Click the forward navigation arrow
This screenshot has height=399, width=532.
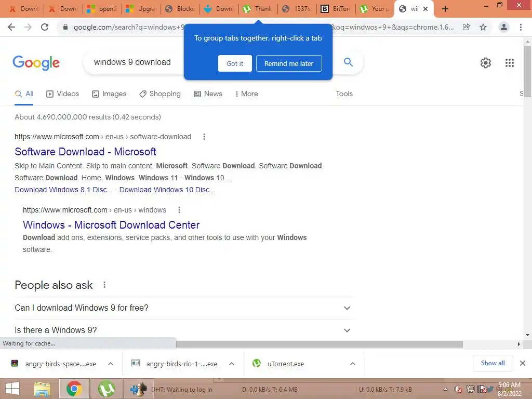click(x=28, y=27)
